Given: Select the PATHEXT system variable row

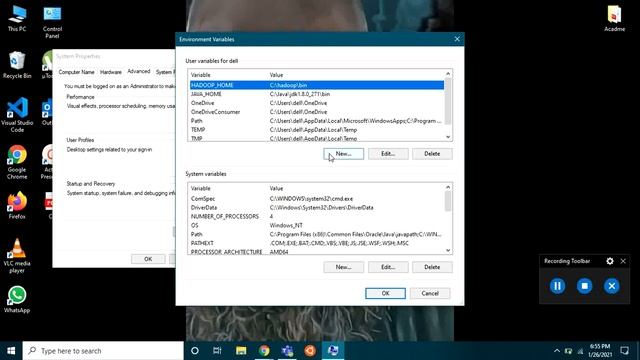Looking at the screenshot, I should click(317, 243).
